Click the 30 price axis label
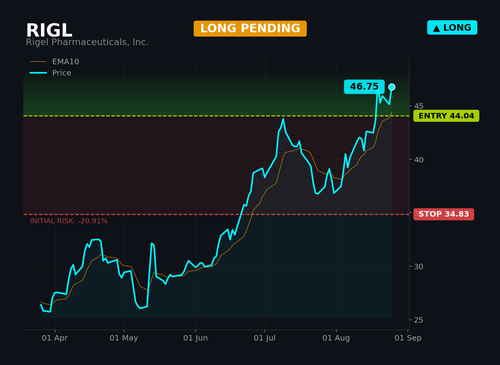This screenshot has width=500, height=365. 419,266
